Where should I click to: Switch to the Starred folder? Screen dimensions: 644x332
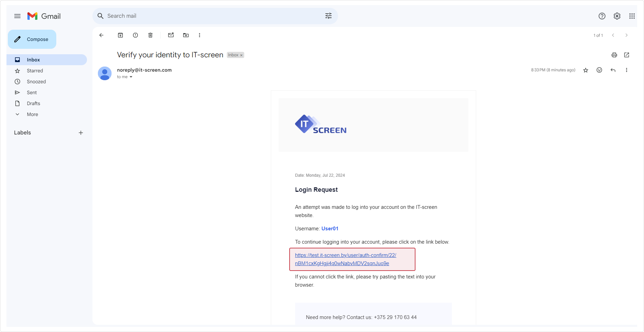click(x=35, y=71)
